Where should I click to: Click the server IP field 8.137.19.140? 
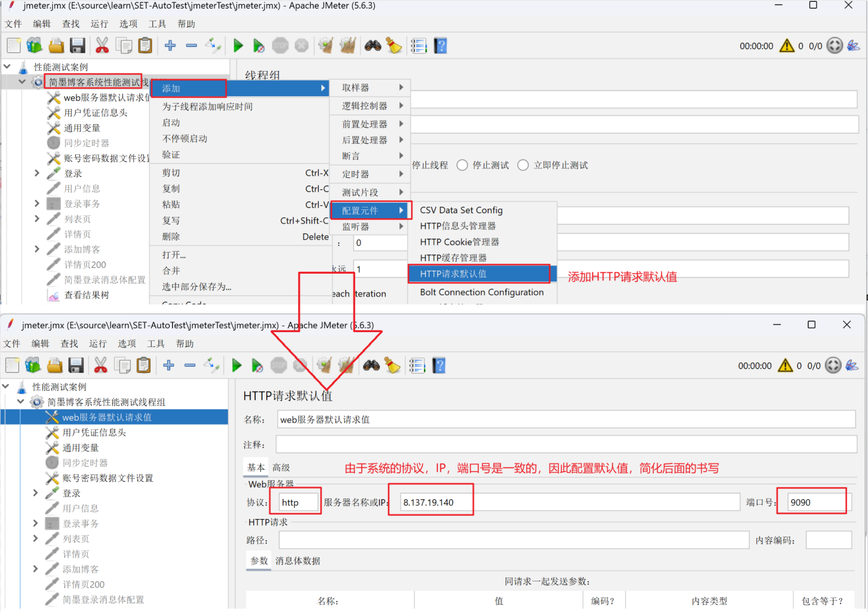[x=570, y=502]
